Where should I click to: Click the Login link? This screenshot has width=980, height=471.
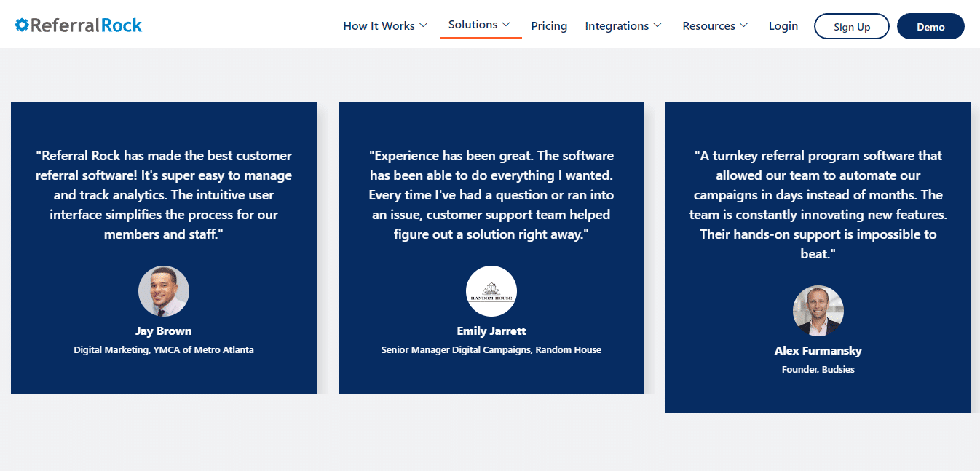point(783,25)
